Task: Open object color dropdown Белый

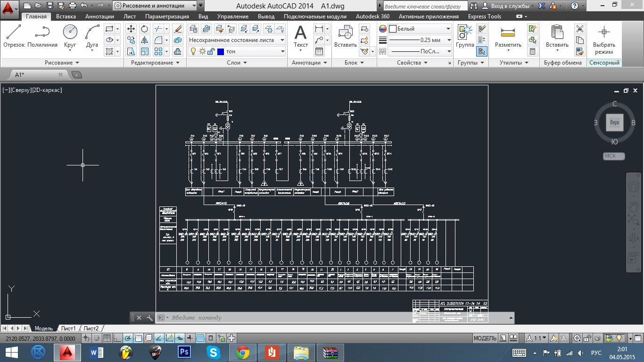Action: click(x=420, y=29)
